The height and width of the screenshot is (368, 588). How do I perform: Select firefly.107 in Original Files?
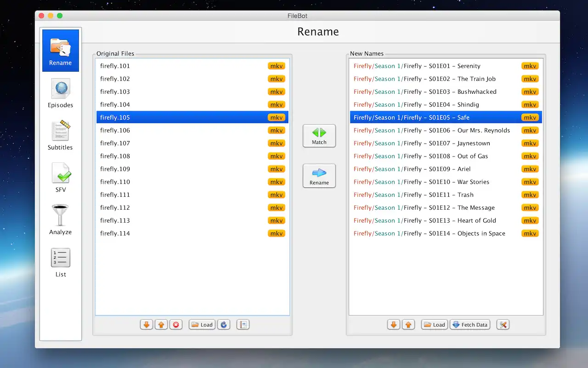click(192, 143)
